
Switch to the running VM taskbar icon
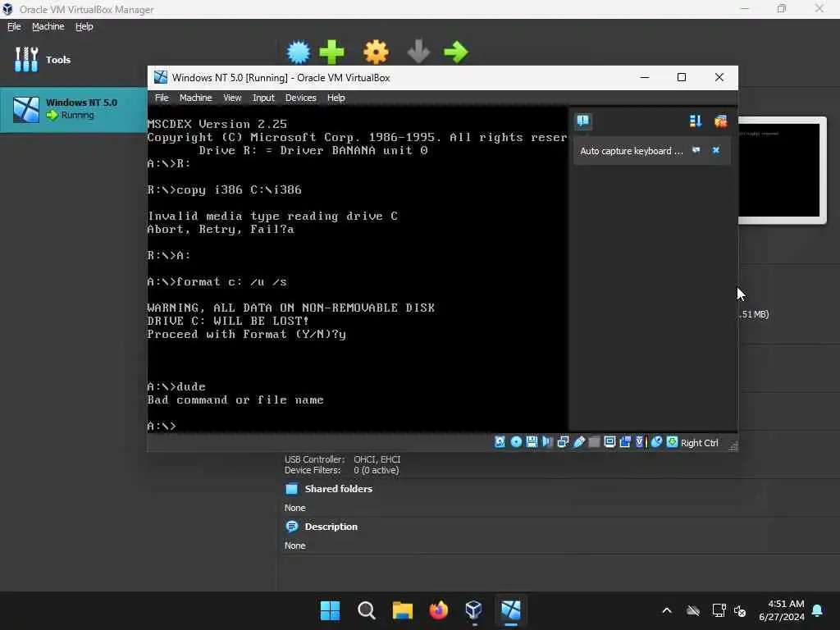click(x=511, y=610)
